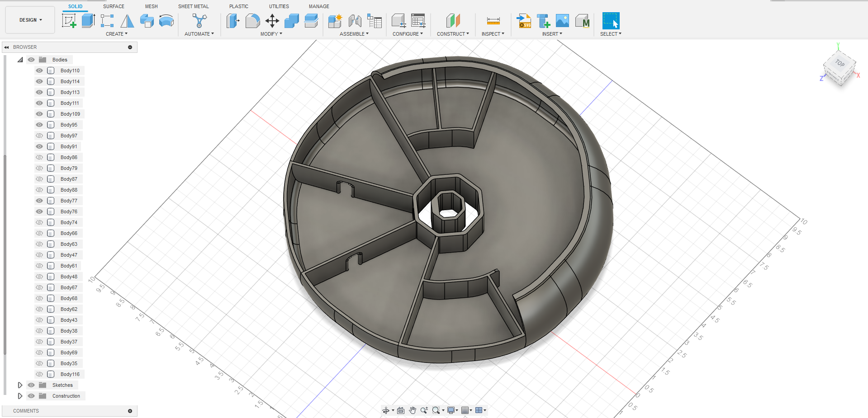Click the Select tool icon

tap(611, 21)
